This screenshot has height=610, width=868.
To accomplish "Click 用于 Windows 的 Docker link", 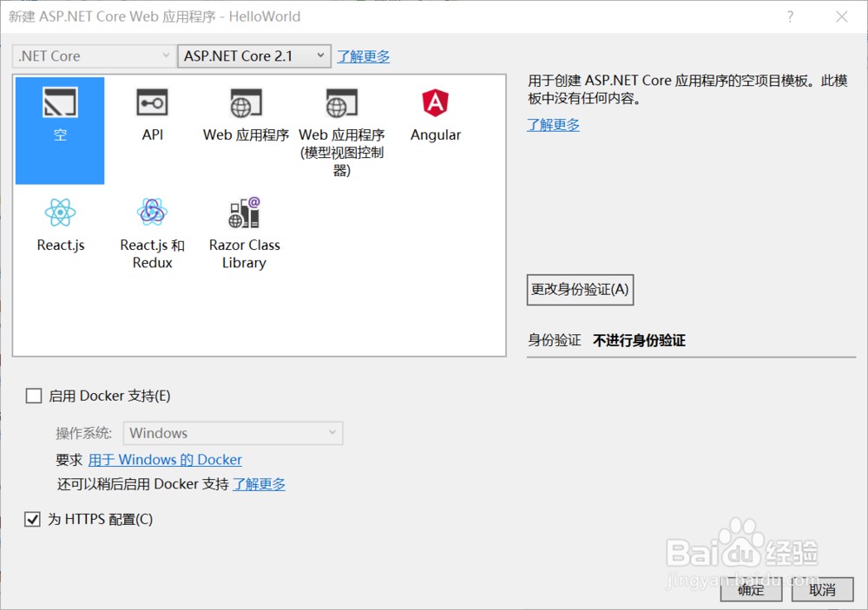I will [165, 460].
